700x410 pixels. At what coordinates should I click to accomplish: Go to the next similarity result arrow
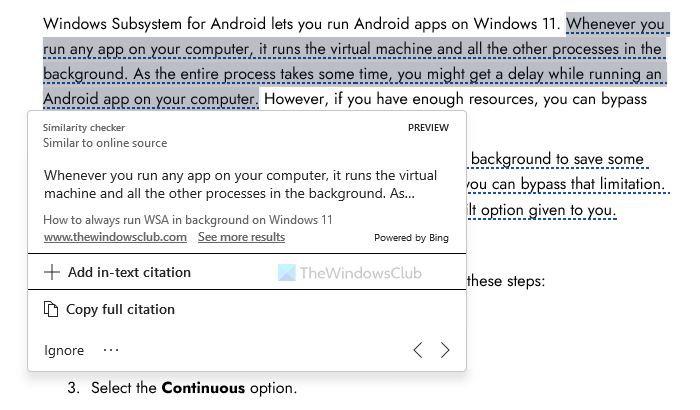(446, 350)
